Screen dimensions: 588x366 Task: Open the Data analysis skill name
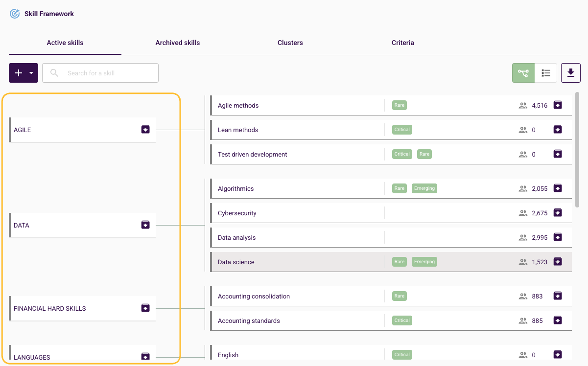[237, 237]
